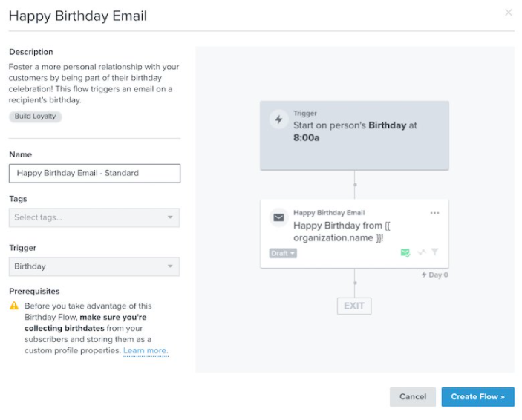Click the lightning bolt trigger icon

[279, 119]
